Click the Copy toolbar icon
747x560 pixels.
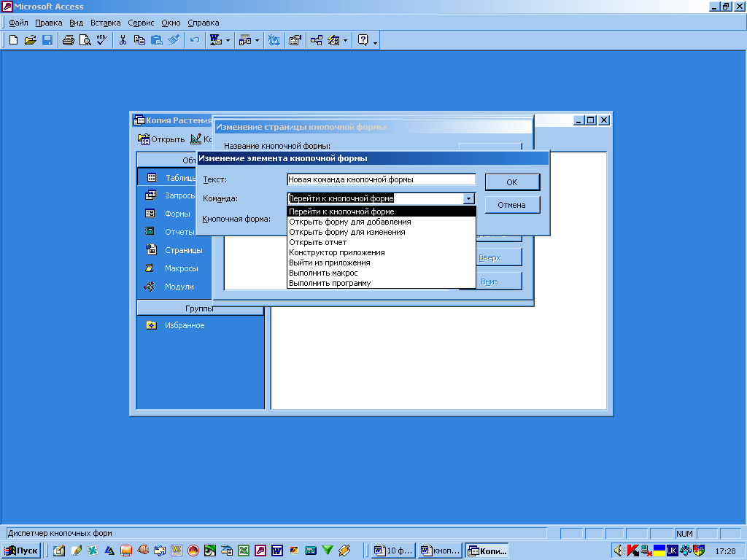(x=139, y=41)
